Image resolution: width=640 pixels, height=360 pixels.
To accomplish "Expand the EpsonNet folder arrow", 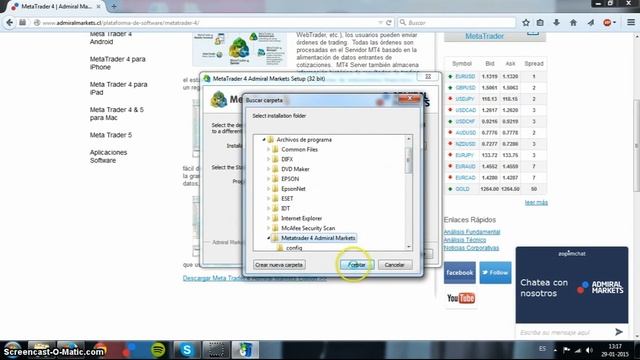I will pyautogui.click(x=269, y=189).
